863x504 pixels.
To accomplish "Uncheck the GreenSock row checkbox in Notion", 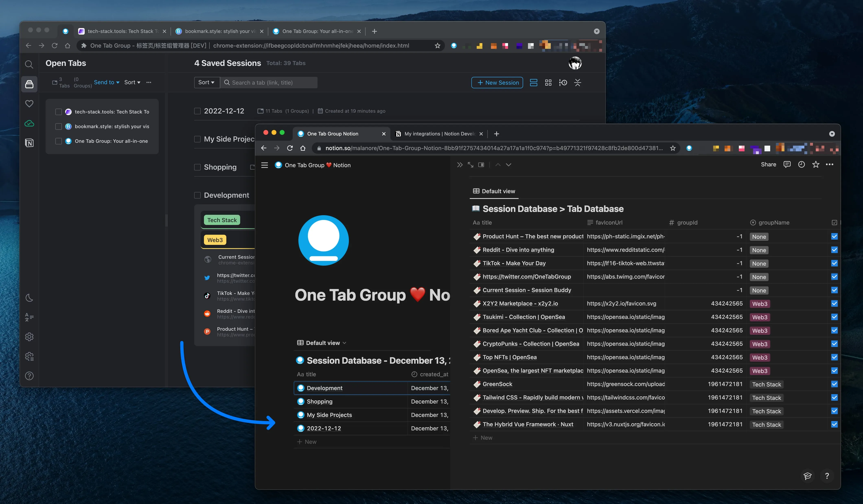I will click(834, 384).
